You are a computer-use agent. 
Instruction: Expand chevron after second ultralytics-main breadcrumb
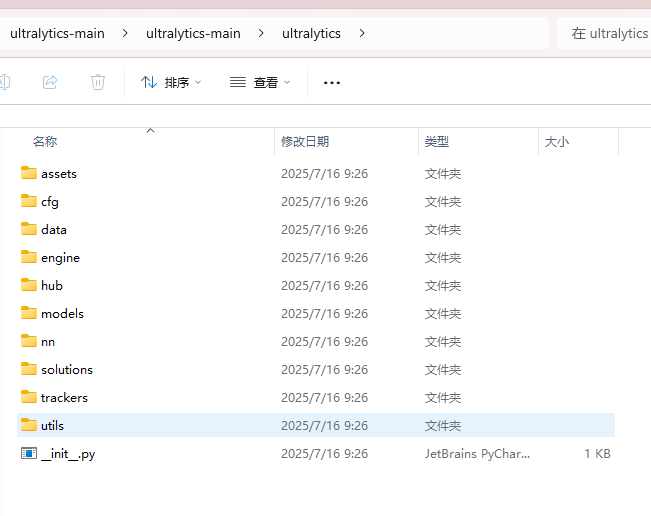(x=261, y=33)
